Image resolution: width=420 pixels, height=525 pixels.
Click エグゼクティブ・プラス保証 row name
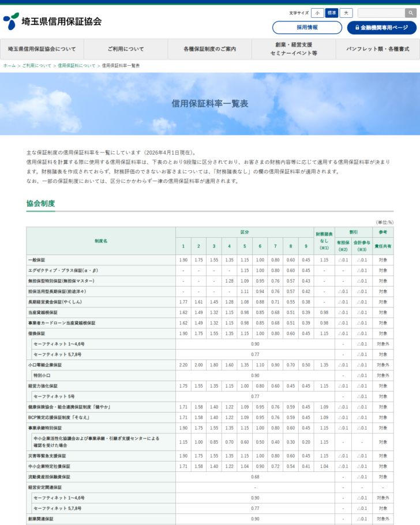coord(63,271)
